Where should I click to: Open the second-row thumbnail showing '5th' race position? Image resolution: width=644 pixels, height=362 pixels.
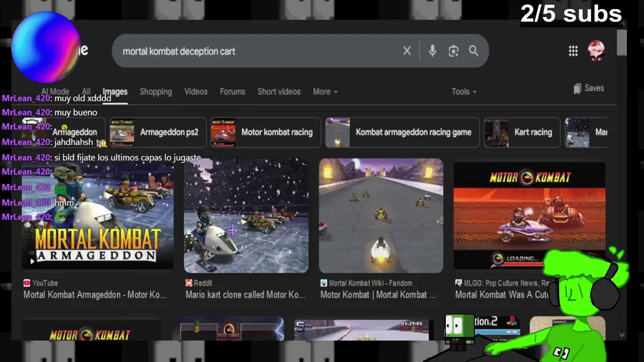361,329
